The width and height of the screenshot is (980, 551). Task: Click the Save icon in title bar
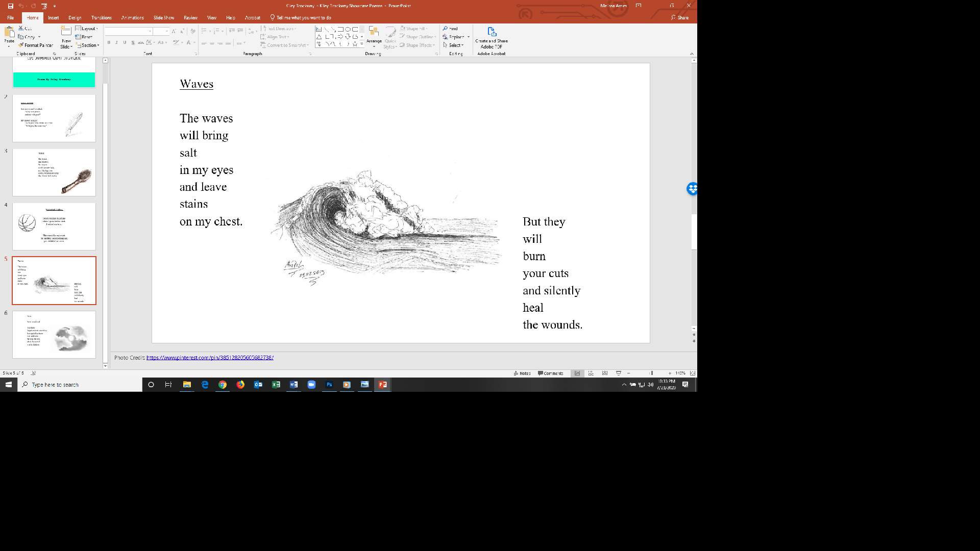[x=10, y=6]
